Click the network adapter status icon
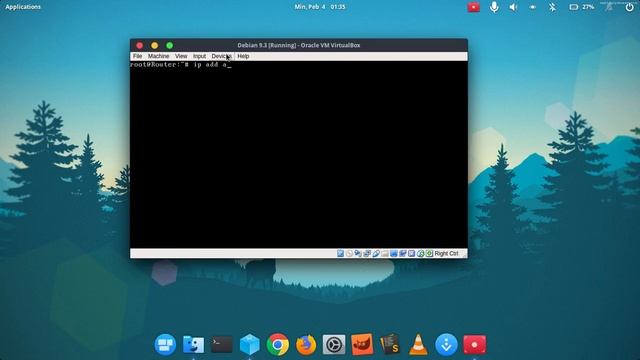Viewport: 640px width, 360px height. tap(367, 253)
